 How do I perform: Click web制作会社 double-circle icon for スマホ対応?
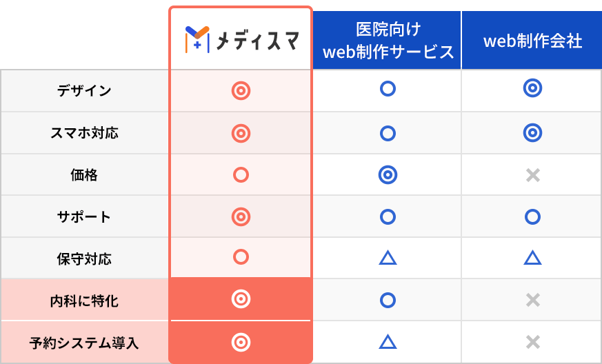click(532, 133)
